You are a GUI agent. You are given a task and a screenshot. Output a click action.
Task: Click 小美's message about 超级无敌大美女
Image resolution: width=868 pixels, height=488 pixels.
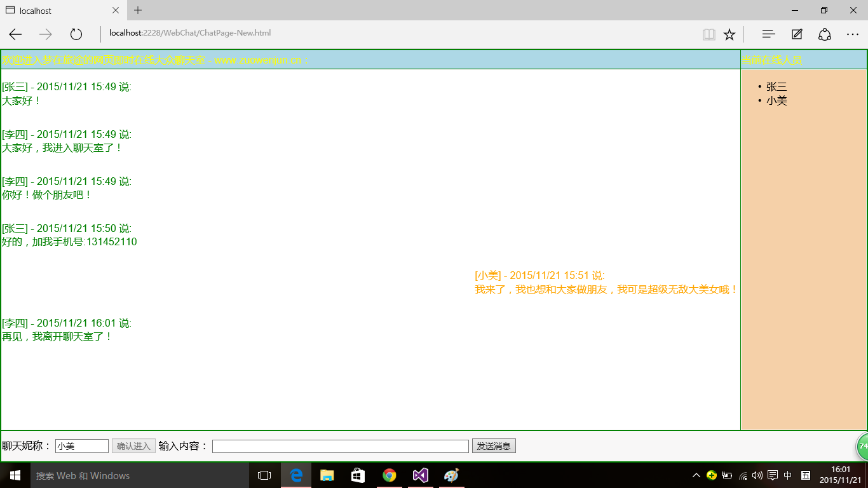pyautogui.click(x=606, y=289)
